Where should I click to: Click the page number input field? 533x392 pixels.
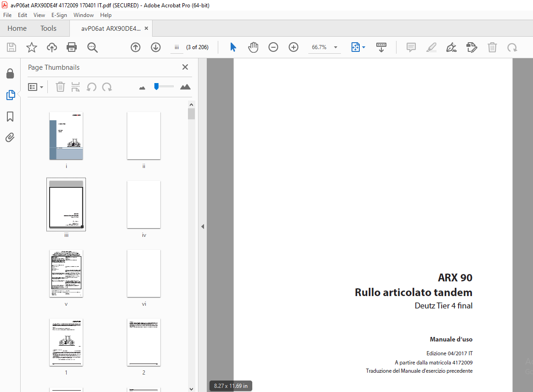pos(177,47)
